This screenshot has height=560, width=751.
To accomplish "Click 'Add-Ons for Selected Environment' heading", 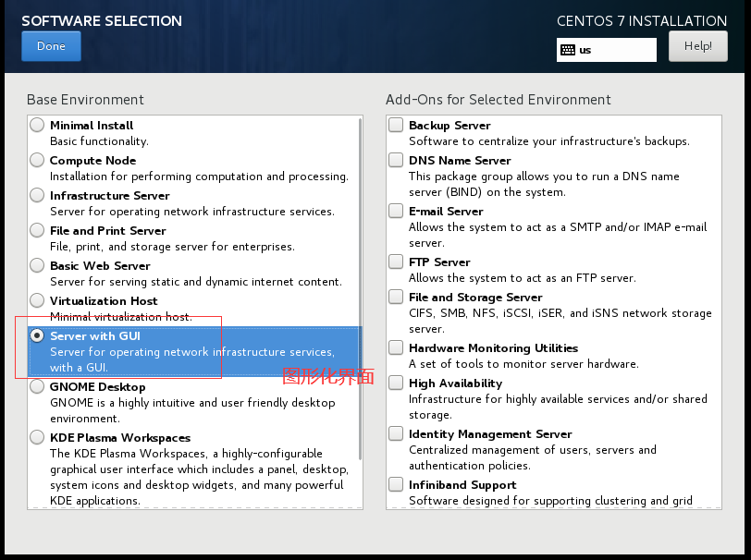I will coord(499,100).
